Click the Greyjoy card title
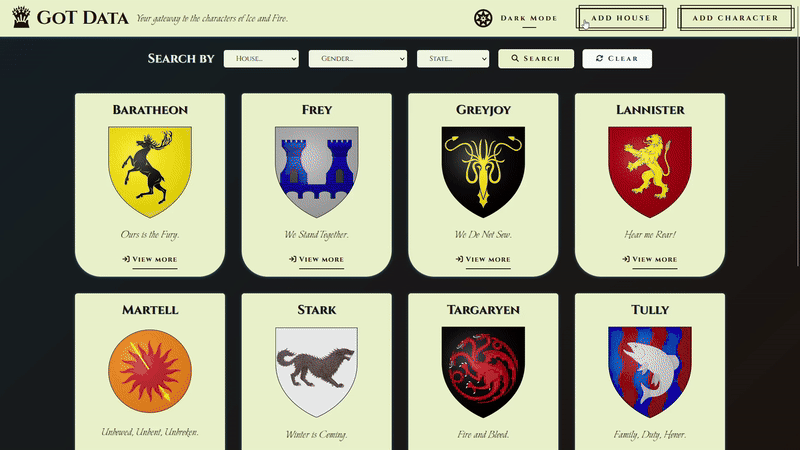 point(483,110)
